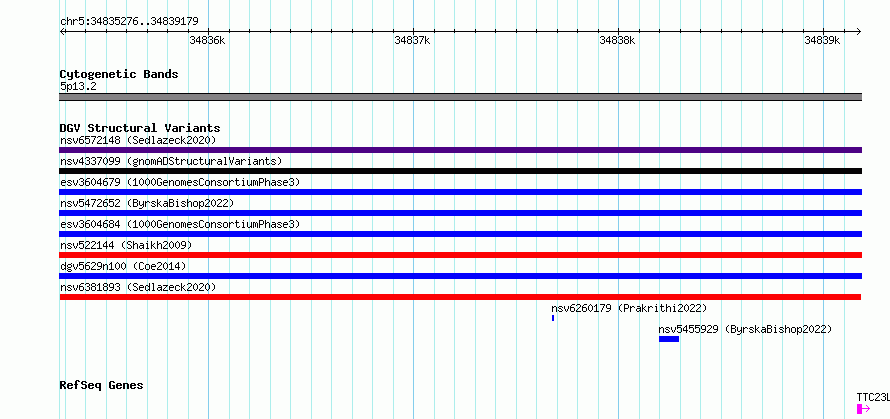Image resolution: width=890 pixels, height=419 pixels.
Task: Click the DGV Structural Variants track title
Action: click(140, 128)
